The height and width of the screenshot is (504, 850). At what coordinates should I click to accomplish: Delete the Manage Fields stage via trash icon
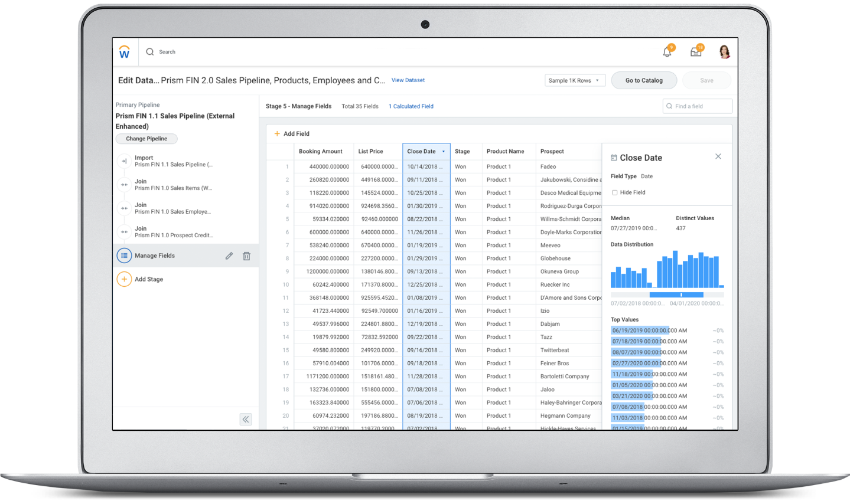coord(246,255)
